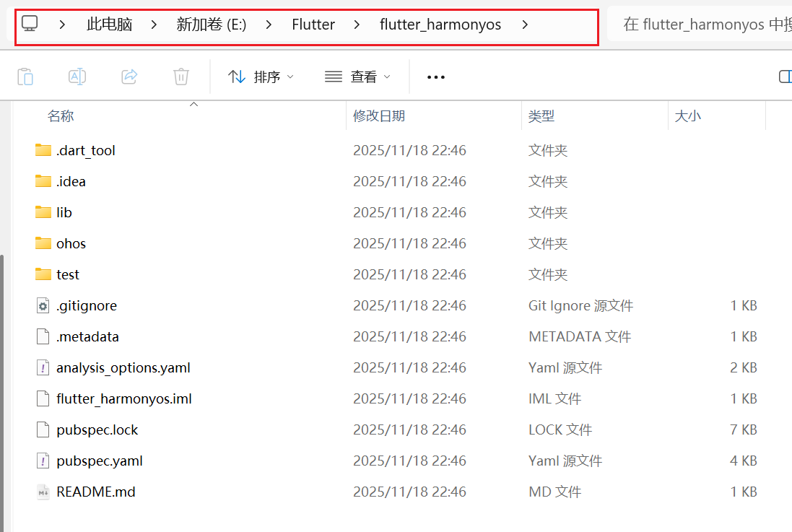Click the 4 KB size of pubspec.yaml
The height and width of the screenshot is (532, 792).
pos(744,461)
